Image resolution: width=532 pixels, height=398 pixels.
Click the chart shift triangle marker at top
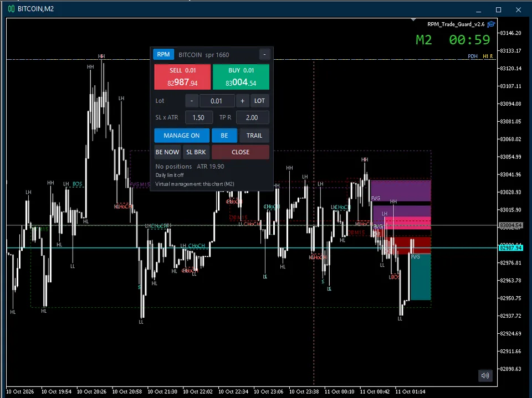click(413, 20)
